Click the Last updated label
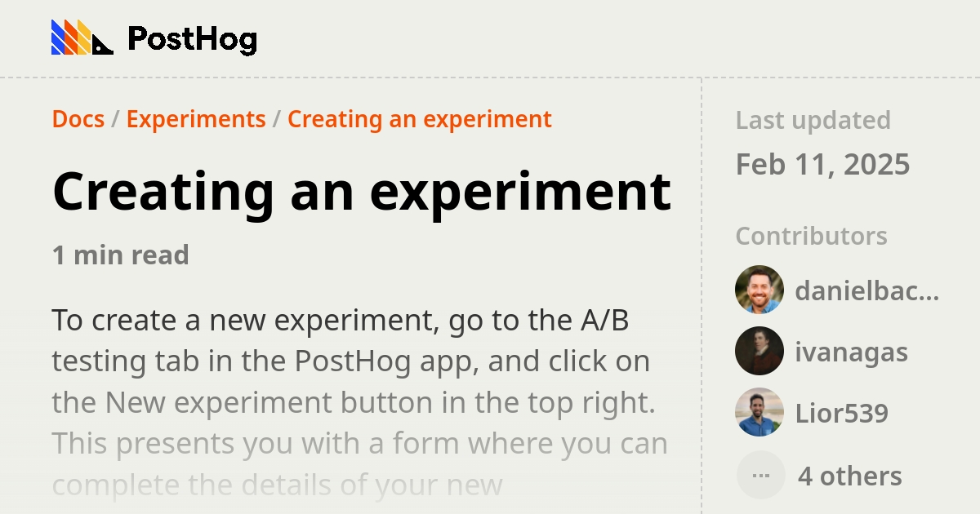The width and height of the screenshot is (980, 514). click(813, 120)
